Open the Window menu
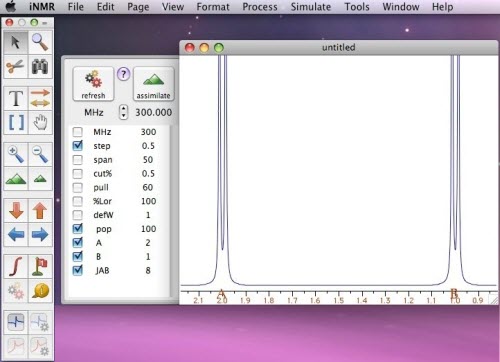 [401, 7]
